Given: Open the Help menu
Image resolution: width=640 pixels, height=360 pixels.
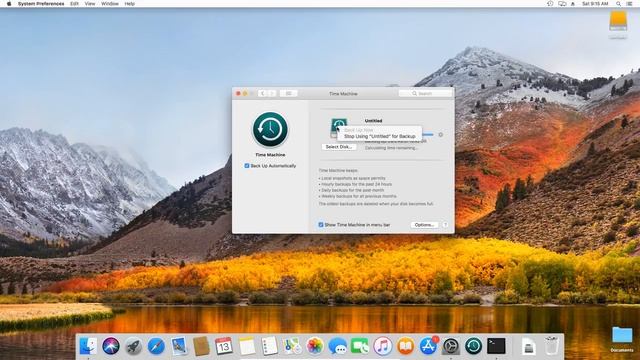Looking at the screenshot, I should [x=129, y=4].
